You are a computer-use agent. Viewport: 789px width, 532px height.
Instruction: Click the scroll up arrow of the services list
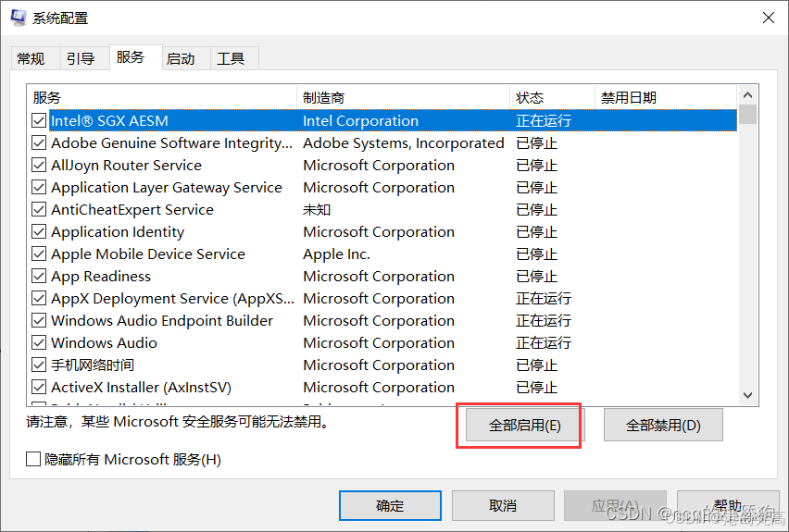[747, 95]
